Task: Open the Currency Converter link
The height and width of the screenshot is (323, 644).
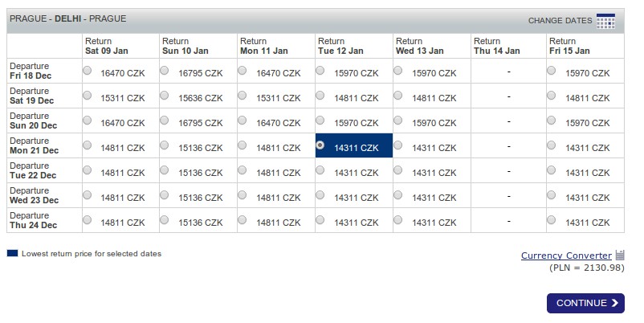Action: pyautogui.click(x=566, y=256)
